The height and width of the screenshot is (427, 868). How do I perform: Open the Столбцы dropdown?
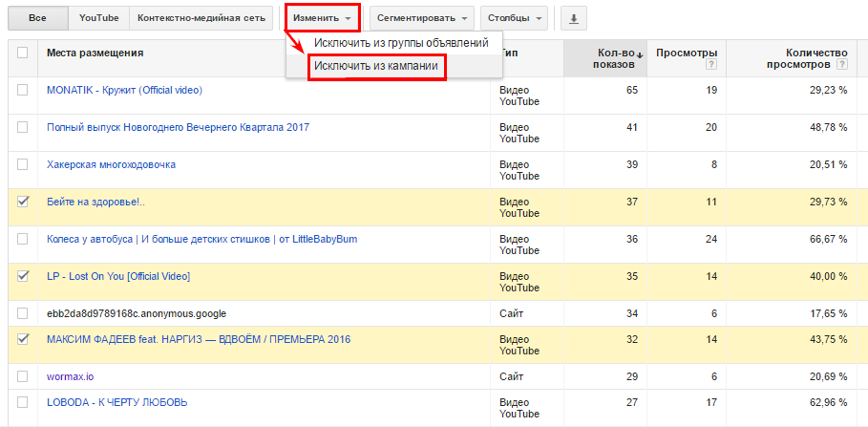(x=515, y=18)
